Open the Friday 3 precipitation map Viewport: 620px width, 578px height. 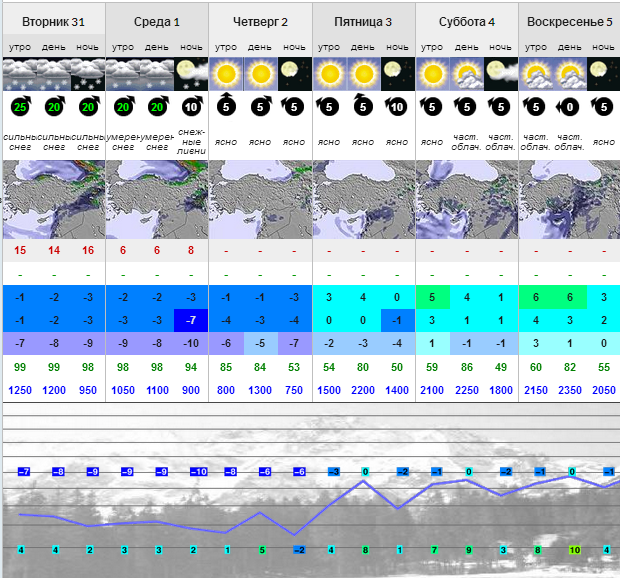(364, 199)
